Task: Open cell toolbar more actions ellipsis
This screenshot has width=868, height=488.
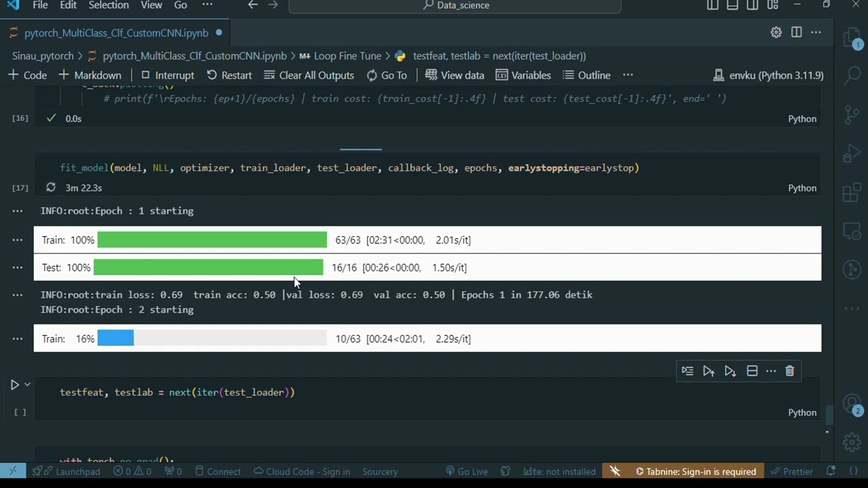Action: (771, 371)
